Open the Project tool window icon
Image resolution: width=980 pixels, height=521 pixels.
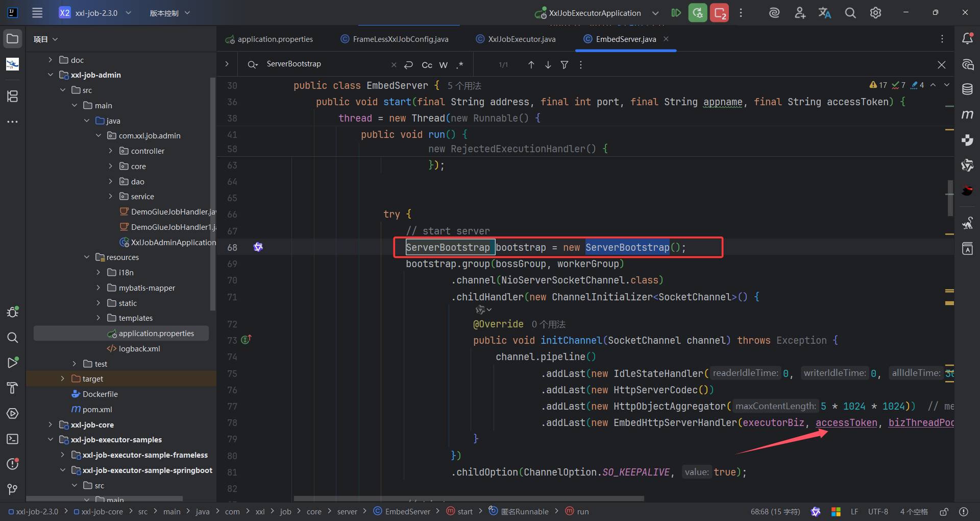13,39
